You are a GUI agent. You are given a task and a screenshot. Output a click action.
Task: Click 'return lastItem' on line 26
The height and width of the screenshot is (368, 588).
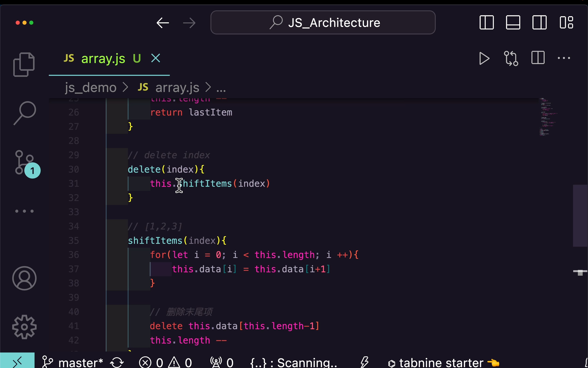(191, 112)
